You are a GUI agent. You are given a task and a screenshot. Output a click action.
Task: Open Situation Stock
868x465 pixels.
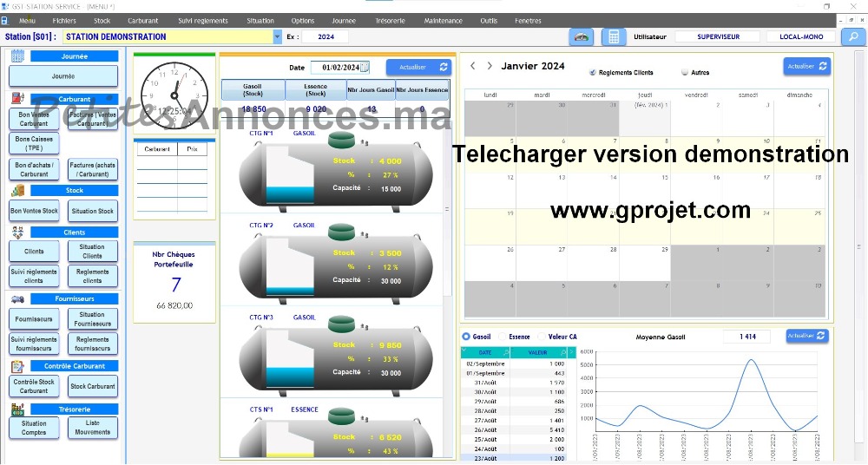93,211
